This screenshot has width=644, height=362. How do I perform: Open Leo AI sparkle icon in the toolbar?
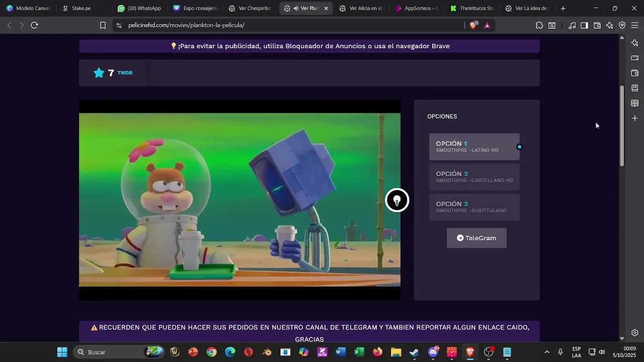pos(610,25)
